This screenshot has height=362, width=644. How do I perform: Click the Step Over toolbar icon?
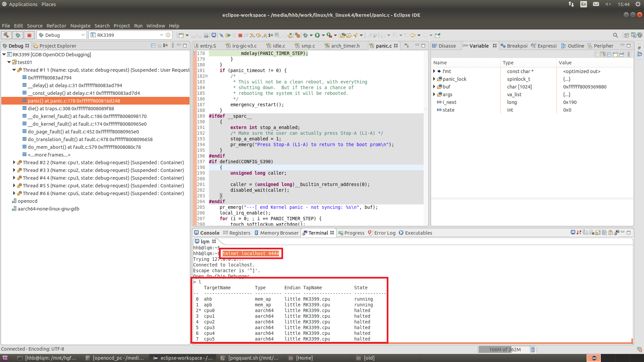pyautogui.click(x=259, y=35)
